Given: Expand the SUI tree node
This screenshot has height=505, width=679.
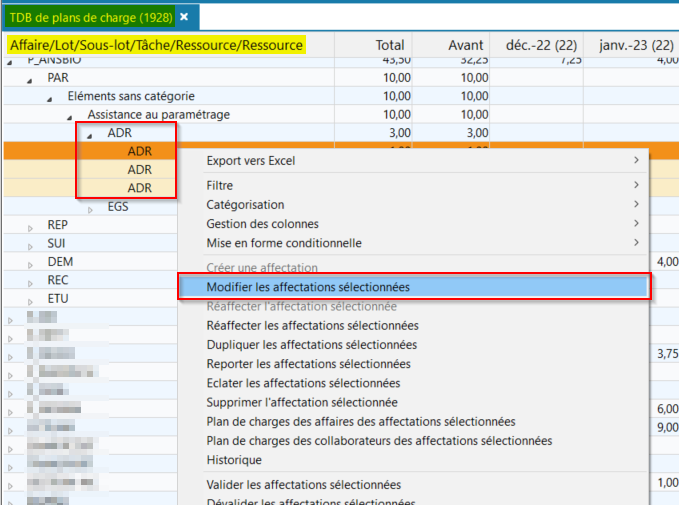Looking at the screenshot, I should [x=30, y=247].
